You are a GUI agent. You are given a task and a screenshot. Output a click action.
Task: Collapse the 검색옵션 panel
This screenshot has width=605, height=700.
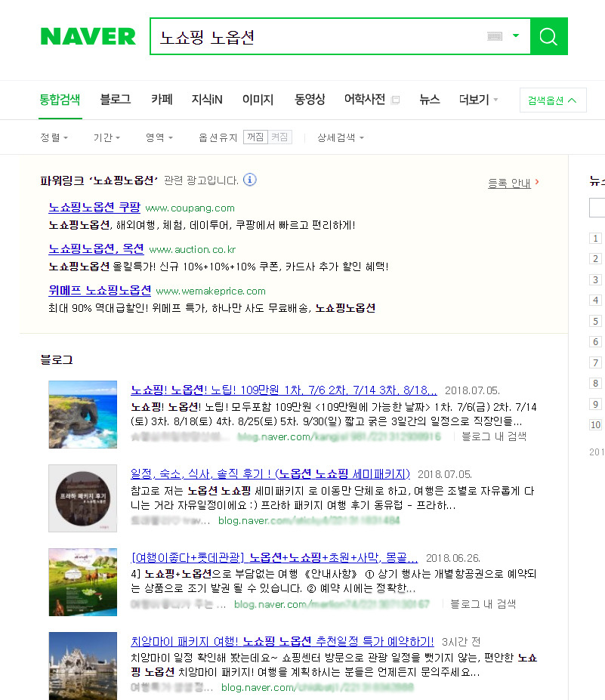pyautogui.click(x=553, y=100)
